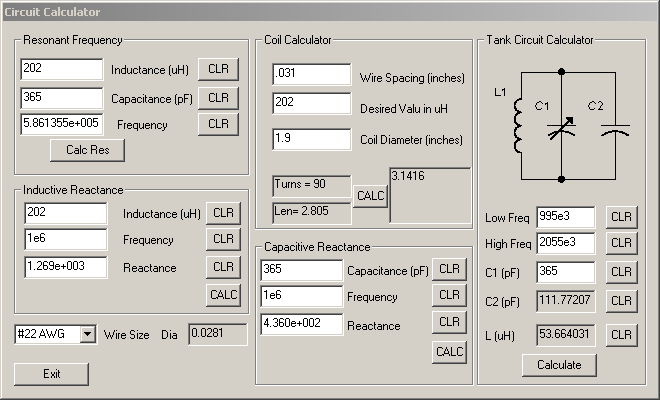Clear Inductive Reactance result value
The height and width of the screenshot is (400, 660).
click(x=223, y=267)
